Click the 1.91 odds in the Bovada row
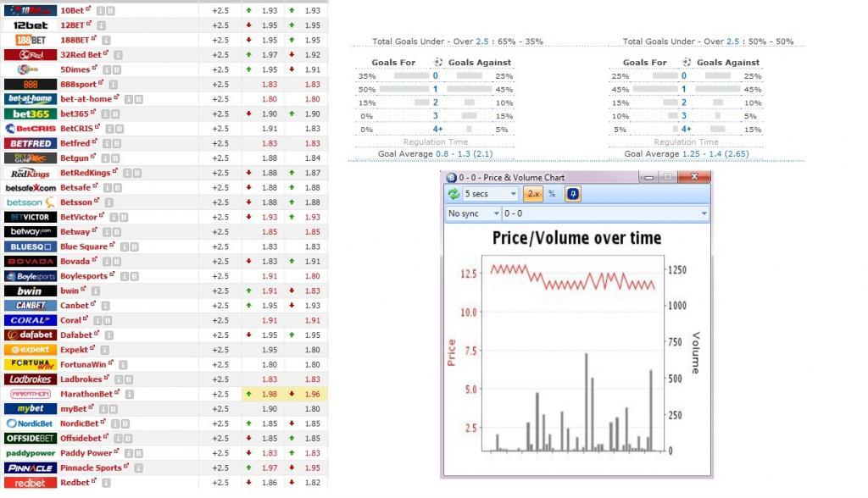This screenshot has height=498, width=868. click(x=312, y=261)
